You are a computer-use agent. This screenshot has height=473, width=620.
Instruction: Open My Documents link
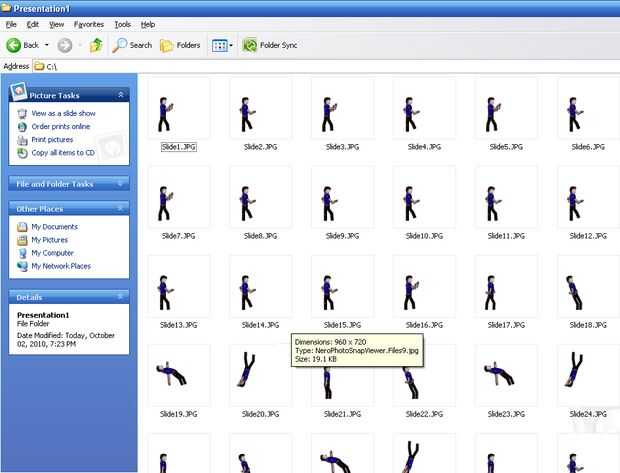pyautogui.click(x=55, y=227)
